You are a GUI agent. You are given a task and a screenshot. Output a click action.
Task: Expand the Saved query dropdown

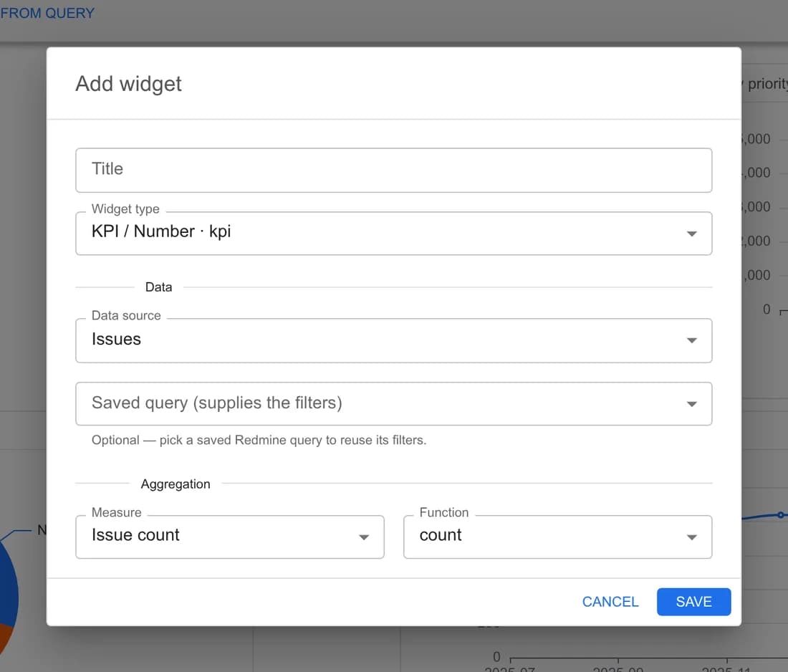pos(393,403)
